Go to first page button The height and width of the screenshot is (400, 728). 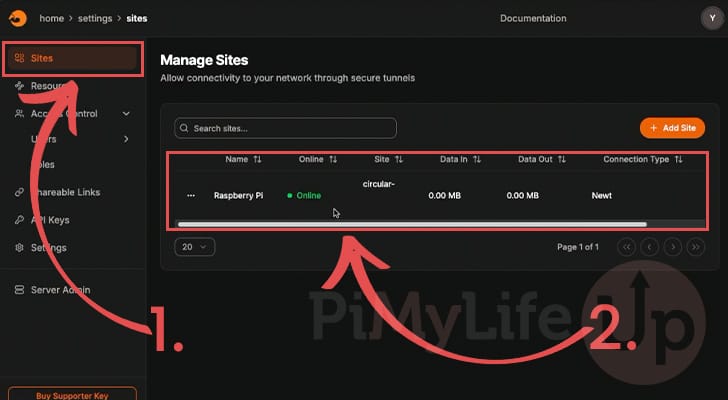point(626,247)
